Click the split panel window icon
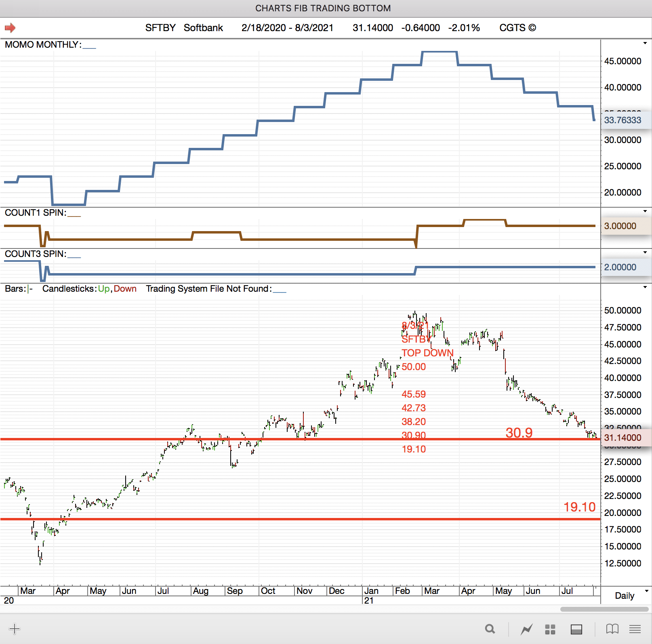This screenshot has height=644, width=652. pos(576,629)
